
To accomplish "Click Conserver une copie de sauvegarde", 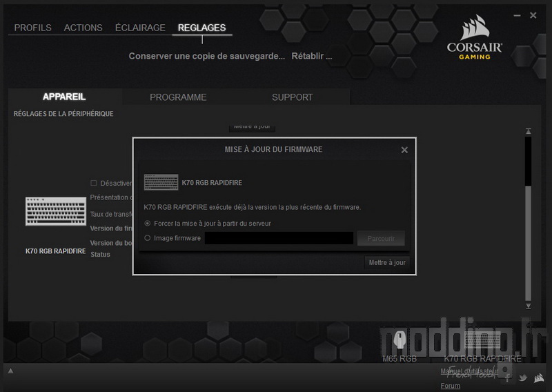I will click(x=206, y=56).
